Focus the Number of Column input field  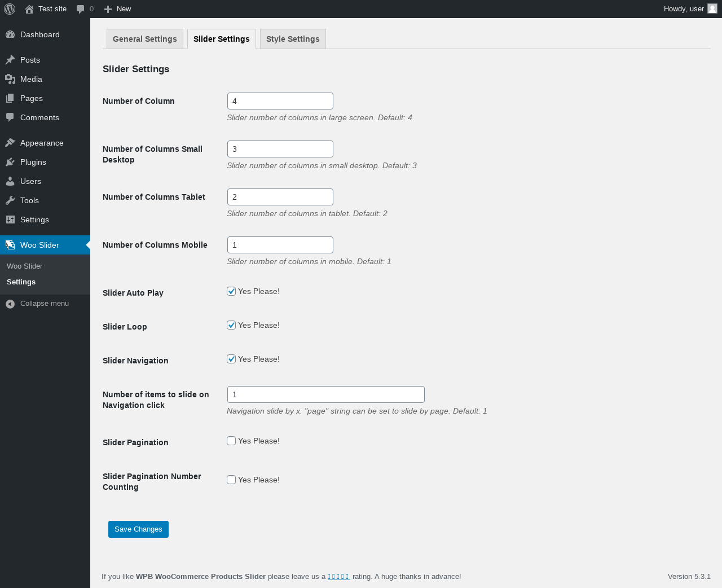[x=280, y=101]
